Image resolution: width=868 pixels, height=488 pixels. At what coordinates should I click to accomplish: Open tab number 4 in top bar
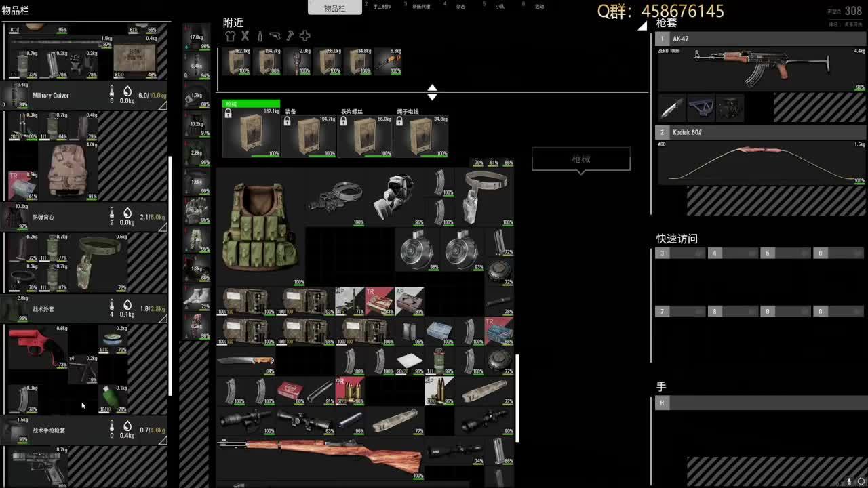460,7
